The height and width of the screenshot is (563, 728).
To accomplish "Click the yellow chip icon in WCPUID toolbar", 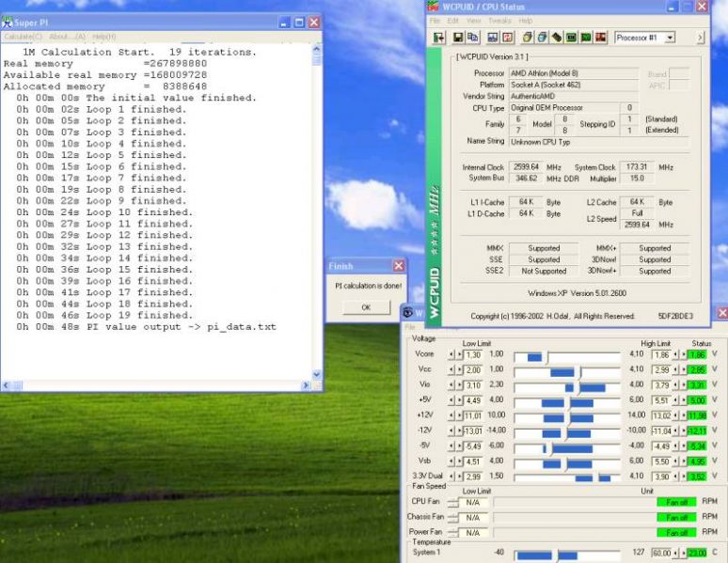I will point(527,38).
